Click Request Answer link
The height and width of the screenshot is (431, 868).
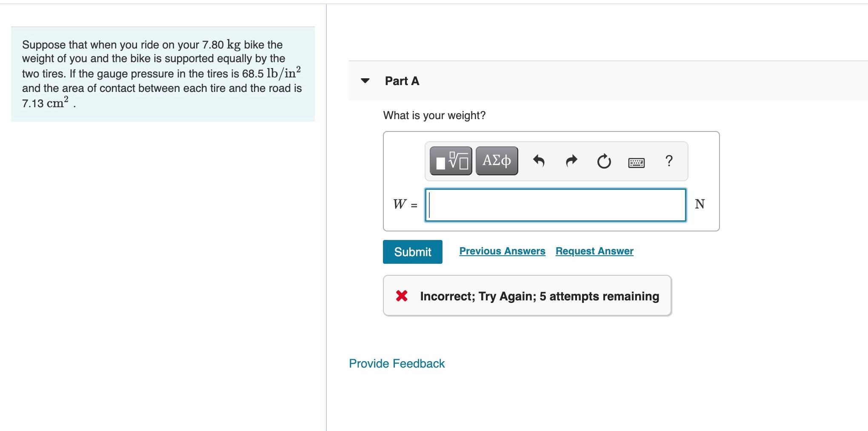(x=594, y=251)
